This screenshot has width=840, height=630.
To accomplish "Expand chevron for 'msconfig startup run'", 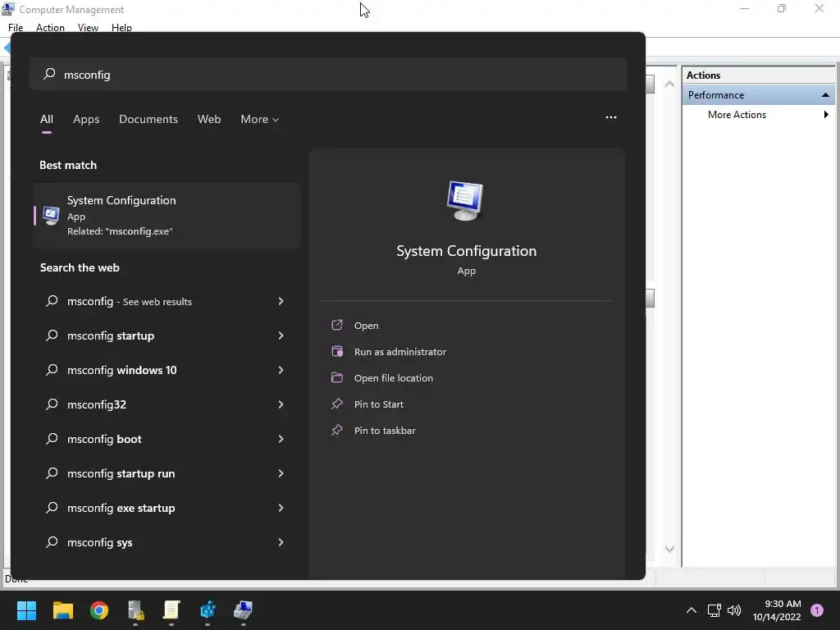I will pos(281,473).
